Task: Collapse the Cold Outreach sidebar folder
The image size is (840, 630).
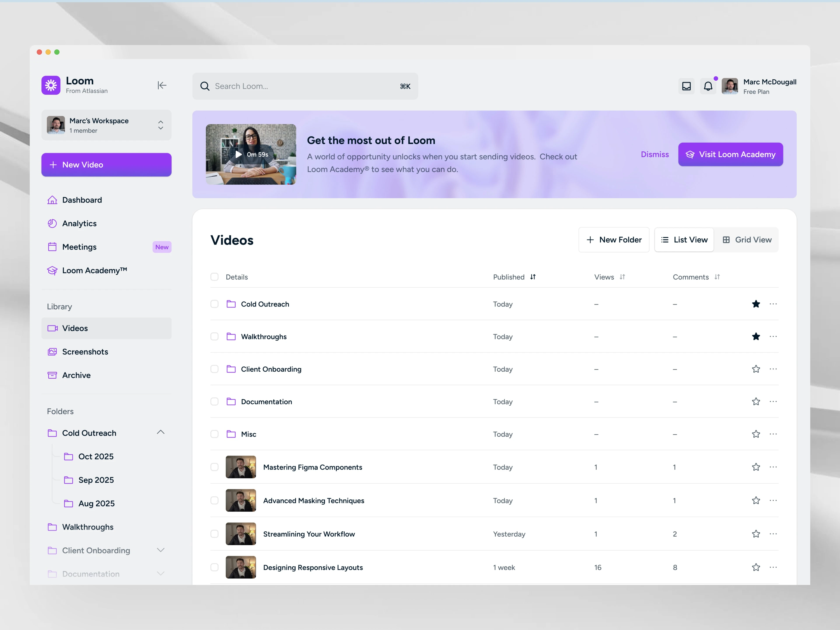Action: pos(161,432)
